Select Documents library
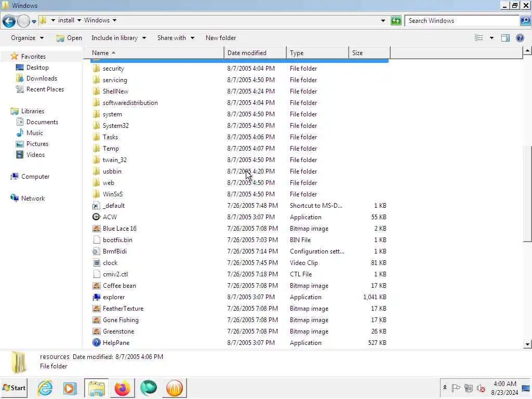The image size is (532, 399). pos(42,122)
